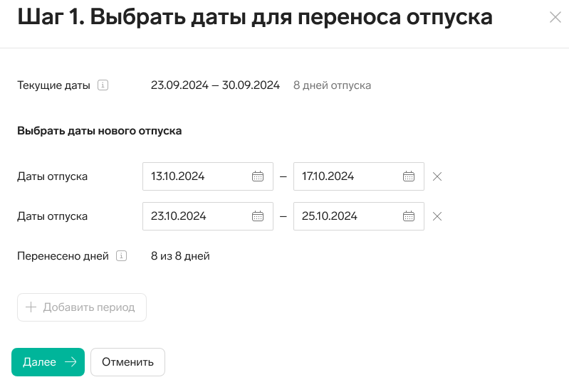This screenshot has width=569, height=392.
Task: Cancel via the Отменить button
Action: [x=127, y=362]
